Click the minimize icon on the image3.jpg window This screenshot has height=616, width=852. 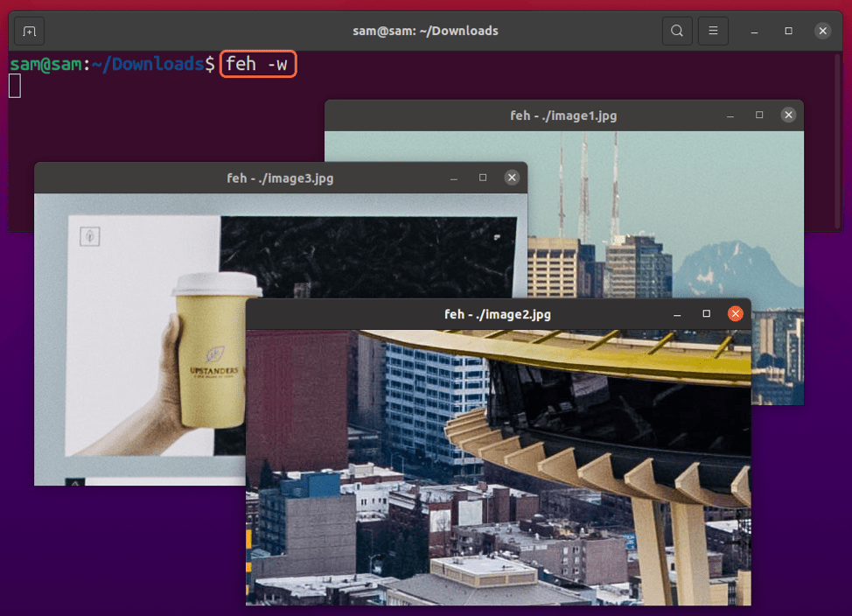[453, 177]
